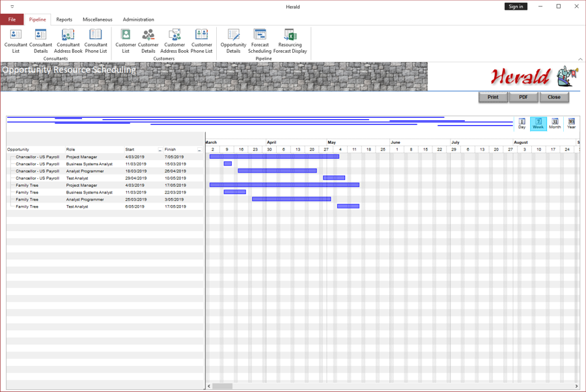Screen dimensions: 586x392
Task: Open Customer Details
Action: [x=148, y=41]
